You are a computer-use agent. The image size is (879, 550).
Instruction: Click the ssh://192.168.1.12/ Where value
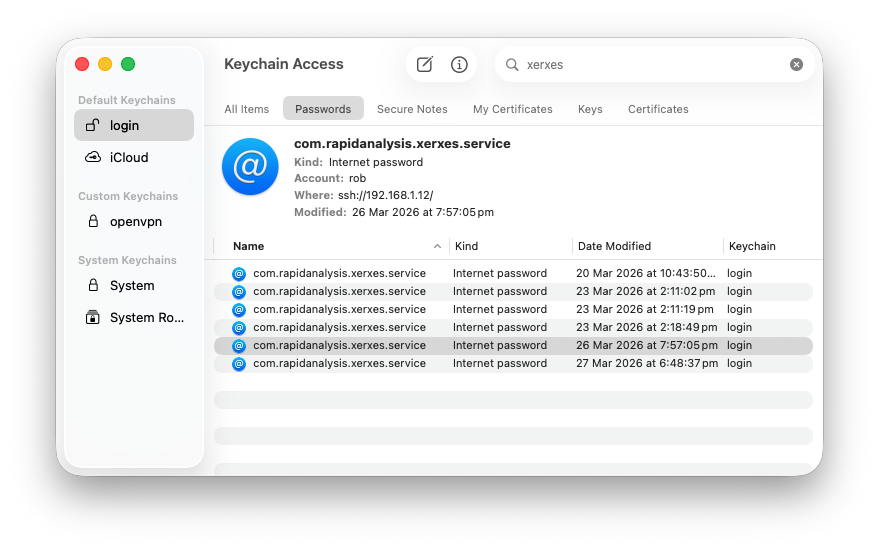click(385, 195)
